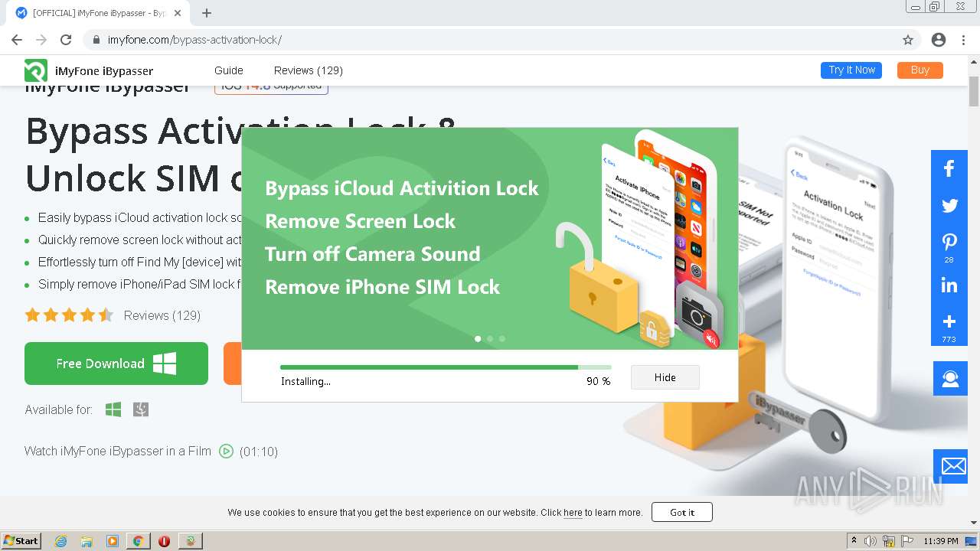980x551 pixels.
Task: Share page on LinkedIn
Action: [949, 285]
